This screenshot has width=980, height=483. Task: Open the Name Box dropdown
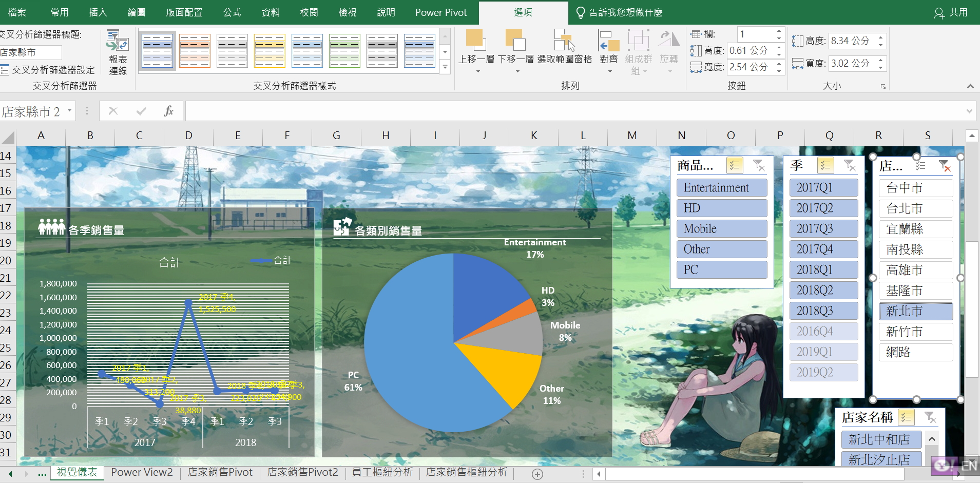69,111
